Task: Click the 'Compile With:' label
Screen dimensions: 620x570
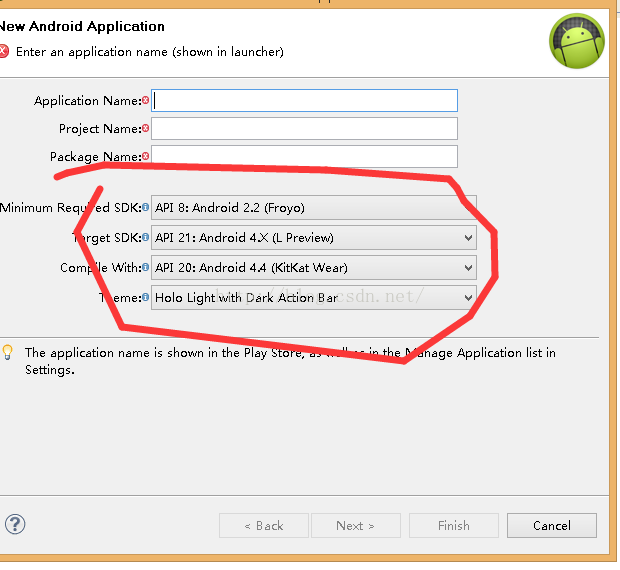Action: [x=100, y=268]
